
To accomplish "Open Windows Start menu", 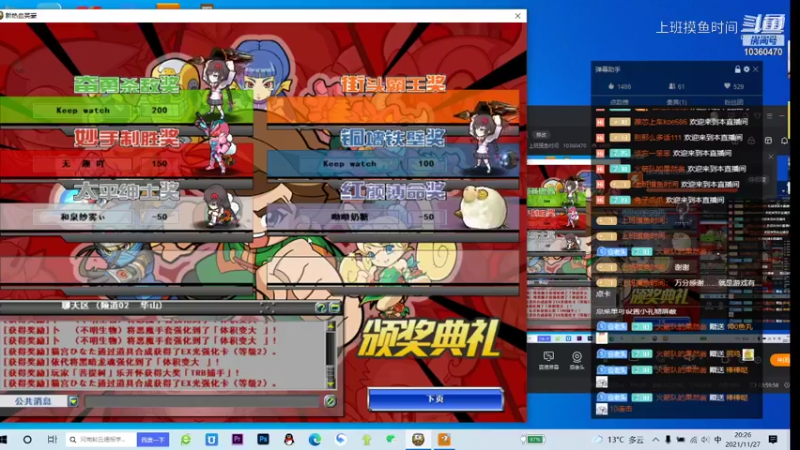I will click(x=4, y=439).
